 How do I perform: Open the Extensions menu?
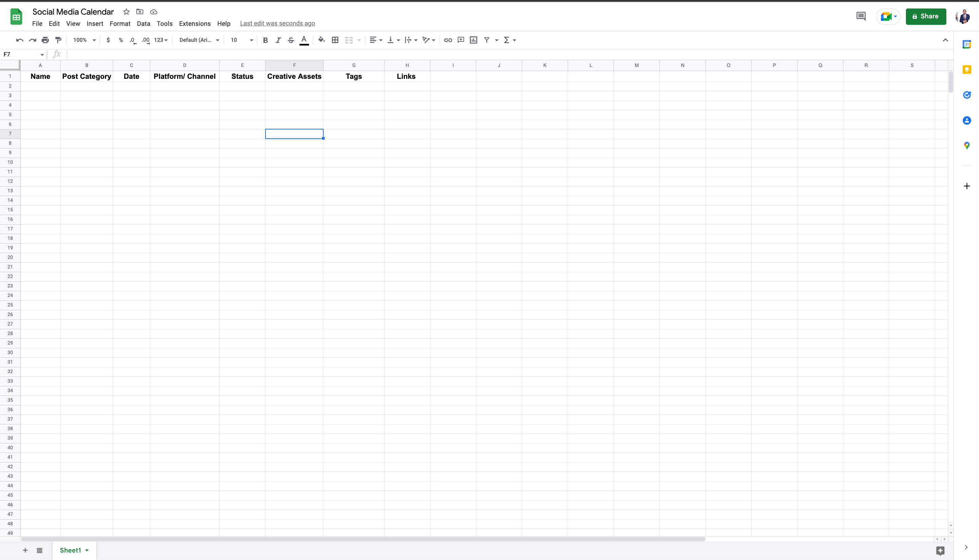(x=195, y=23)
